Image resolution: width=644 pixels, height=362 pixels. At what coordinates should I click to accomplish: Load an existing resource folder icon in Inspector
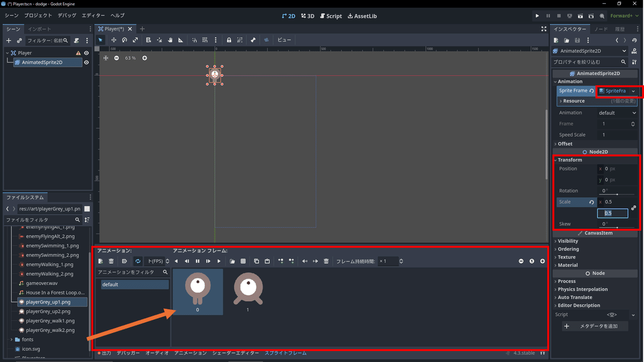pyautogui.click(x=567, y=40)
